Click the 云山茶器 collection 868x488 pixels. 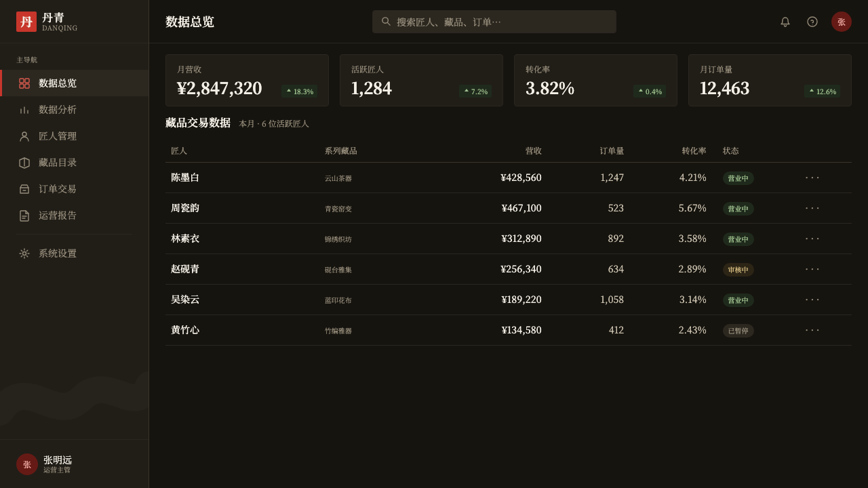click(338, 178)
